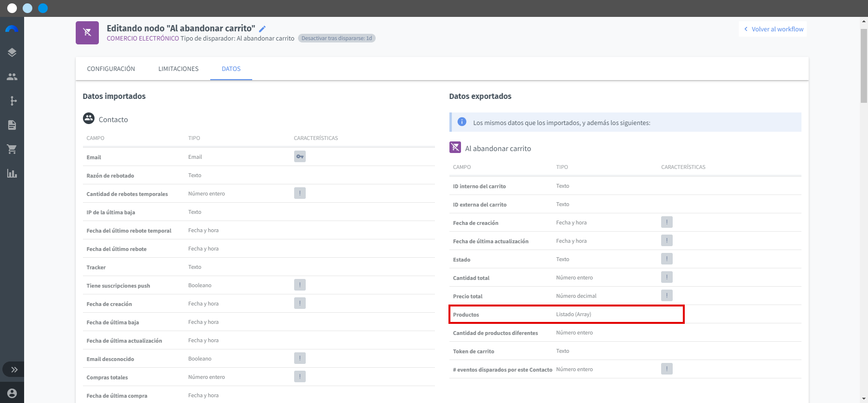Click the page vertical scrollbar thumb
The height and width of the screenshot is (403, 868).
point(864,65)
